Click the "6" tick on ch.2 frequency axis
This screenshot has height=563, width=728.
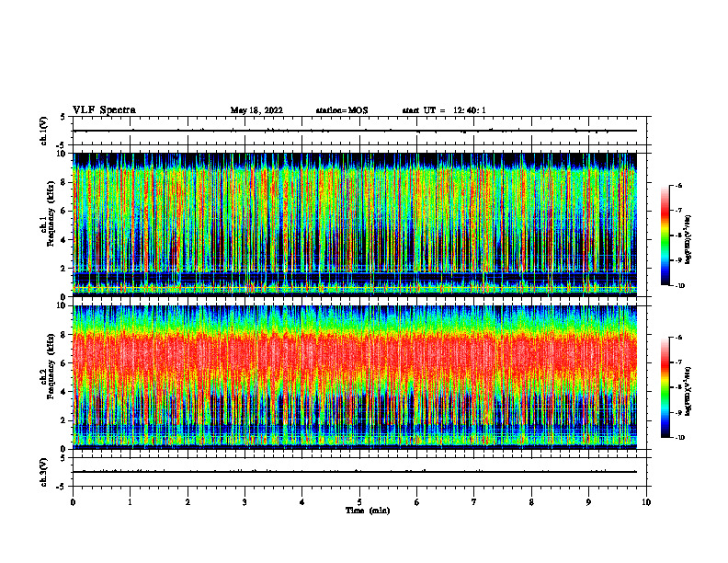coord(63,363)
